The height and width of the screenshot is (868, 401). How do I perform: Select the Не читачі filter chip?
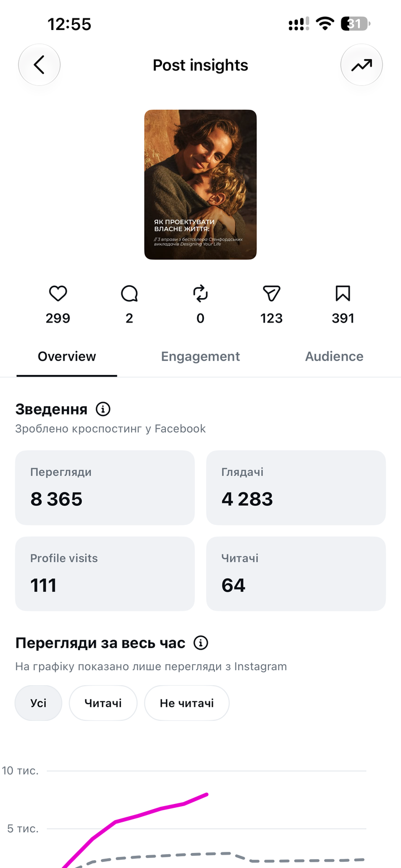187,703
